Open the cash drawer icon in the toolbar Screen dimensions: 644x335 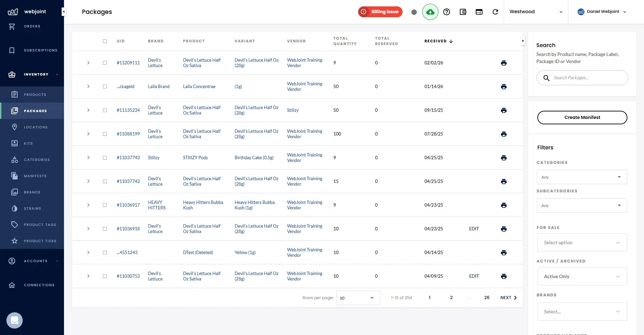(x=463, y=12)
